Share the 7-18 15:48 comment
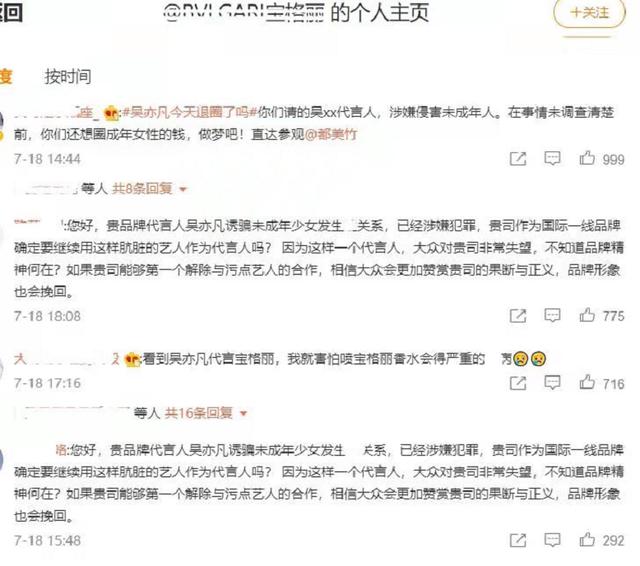640x566 pixels. [x=518, y=540]
